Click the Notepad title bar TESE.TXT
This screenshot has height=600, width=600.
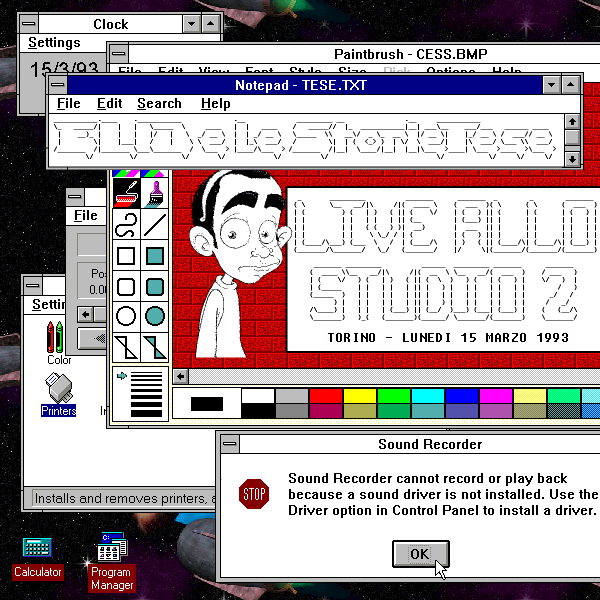pyautogui.click(x=305, y=85)
